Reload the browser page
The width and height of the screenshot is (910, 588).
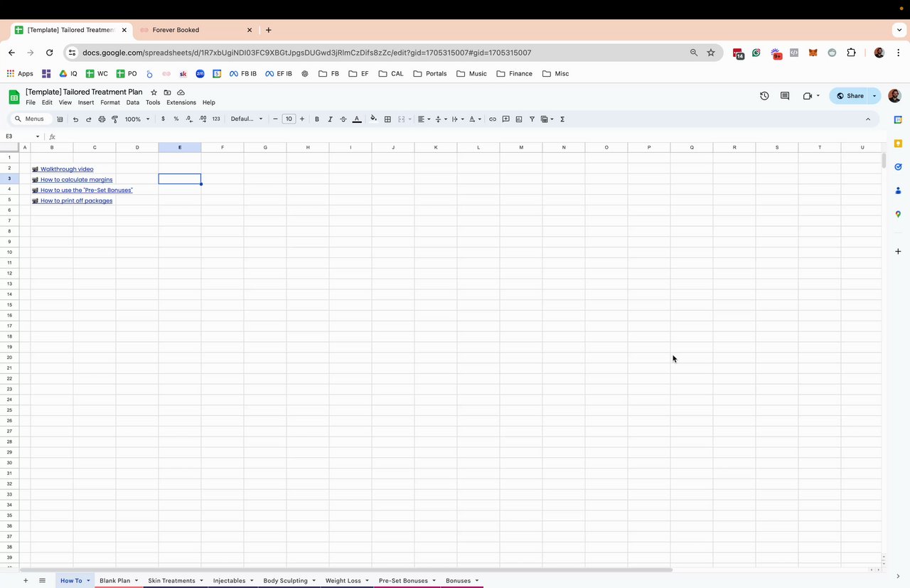[49, 53]
